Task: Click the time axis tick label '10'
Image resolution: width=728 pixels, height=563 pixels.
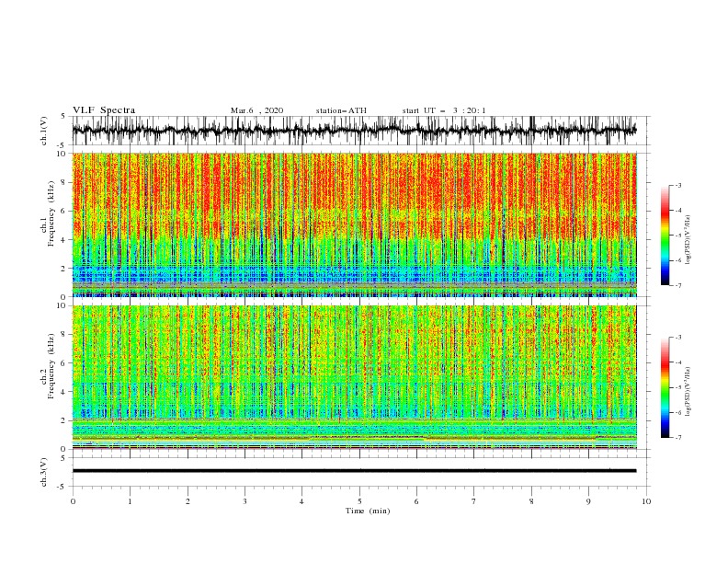Action: click(646, 501)
